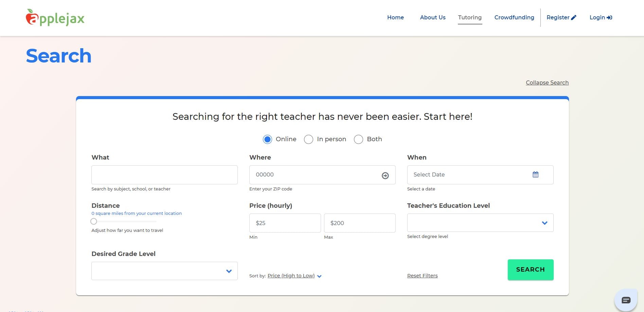644x312 pixels.
Task: Focus the What search input
Action: click(164, 175)
